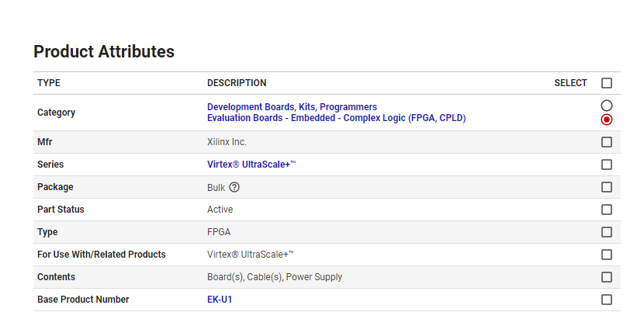Screen dimensions: 644x319
Task: Open the Virtex UltraScale+ series link
Action: coord(251,165)
